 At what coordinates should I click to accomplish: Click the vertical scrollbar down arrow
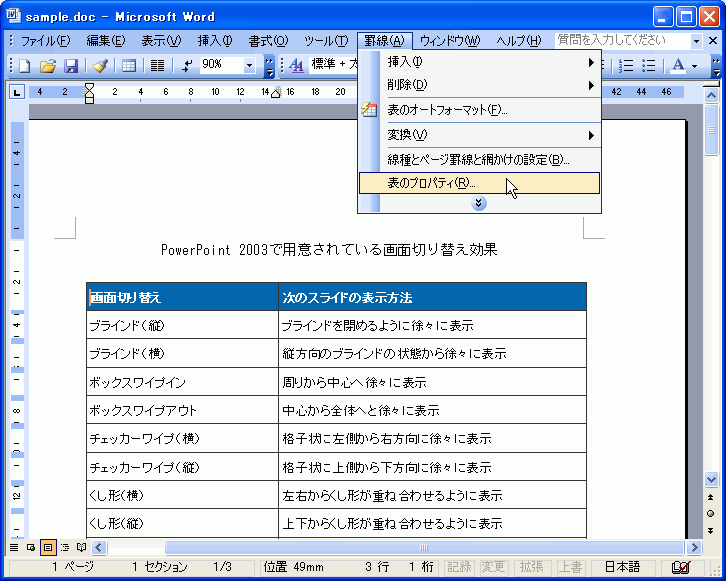pos(711,480)
